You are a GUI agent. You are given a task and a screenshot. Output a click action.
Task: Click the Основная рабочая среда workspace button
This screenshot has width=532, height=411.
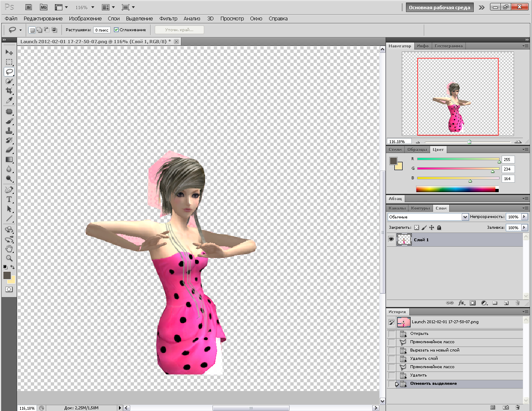439,7
